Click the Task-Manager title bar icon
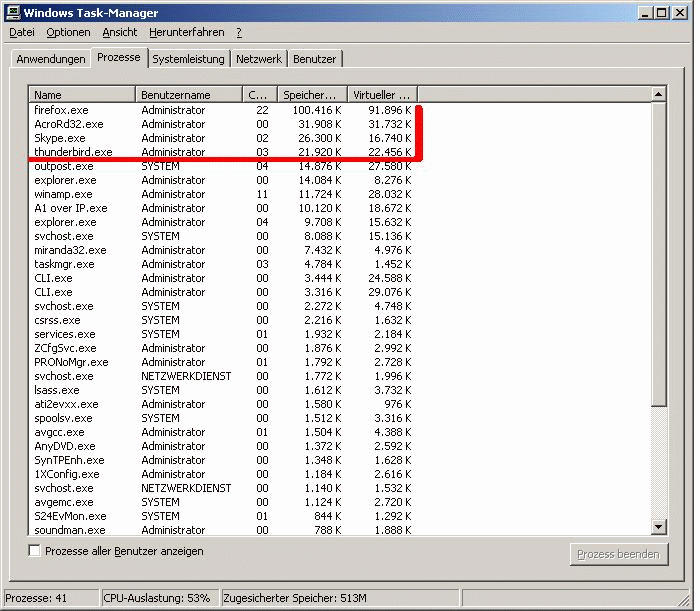 coord(13,12)
